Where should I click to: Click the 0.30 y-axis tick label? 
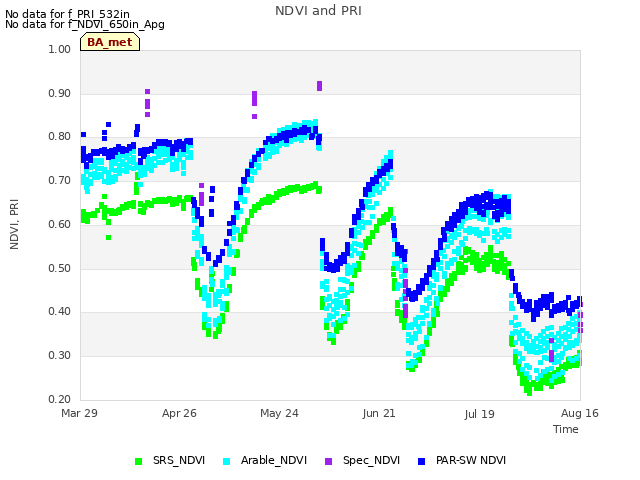(x=60, y=356)
